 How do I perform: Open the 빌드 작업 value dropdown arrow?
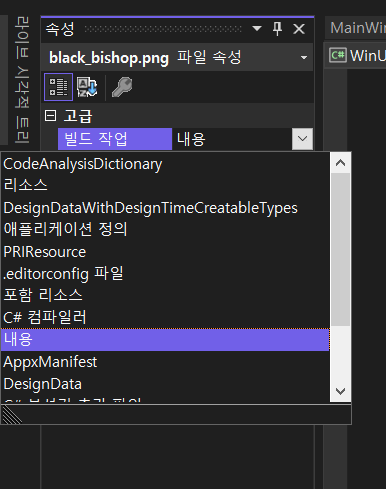302,139
